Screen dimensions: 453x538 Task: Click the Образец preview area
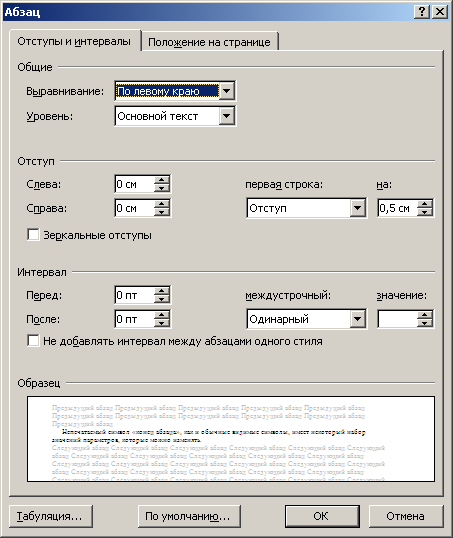coord(231,439)
